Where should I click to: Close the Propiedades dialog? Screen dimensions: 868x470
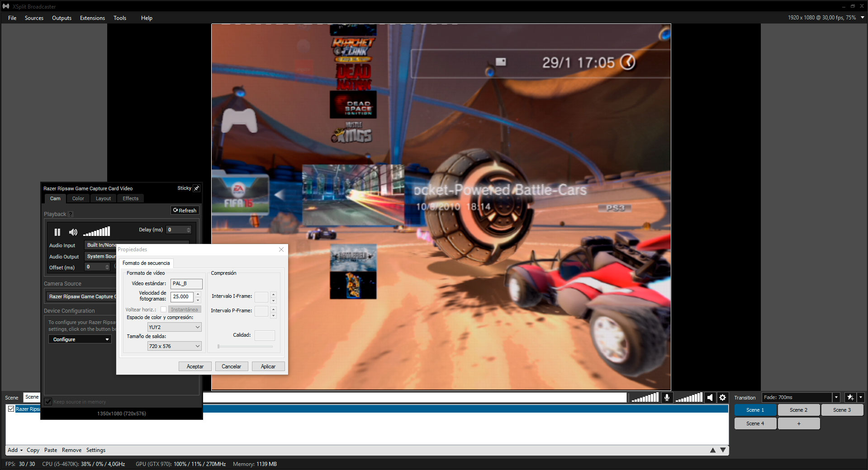281,249
